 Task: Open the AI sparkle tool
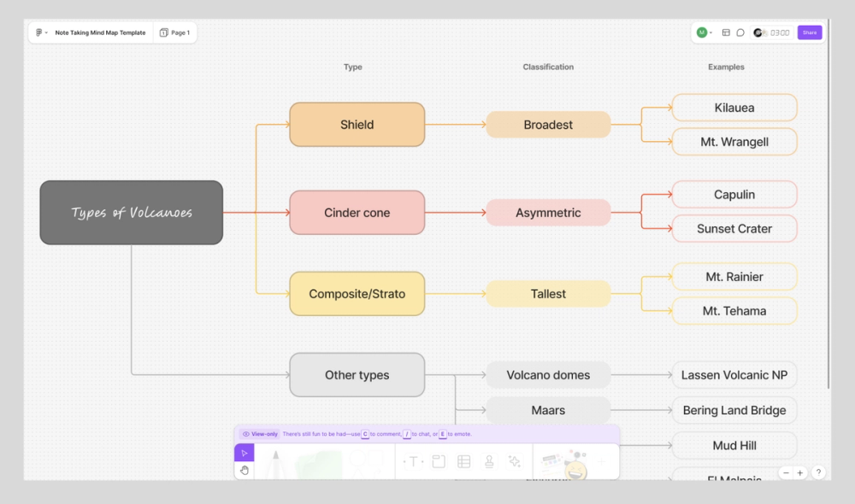516,461
